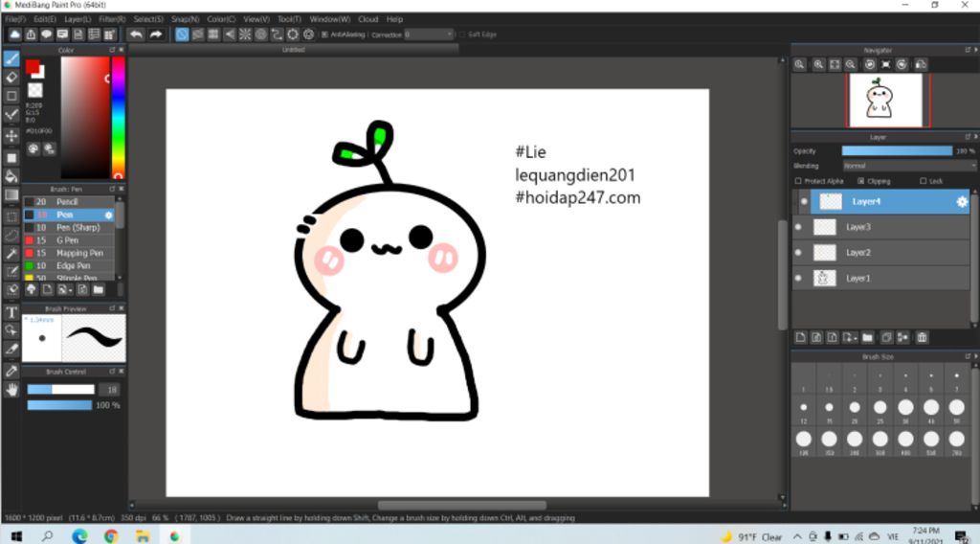This screenshot has height=544, width=980.
Task: Hide Layer3 with its visibility dot
Action: coord(798,227)
